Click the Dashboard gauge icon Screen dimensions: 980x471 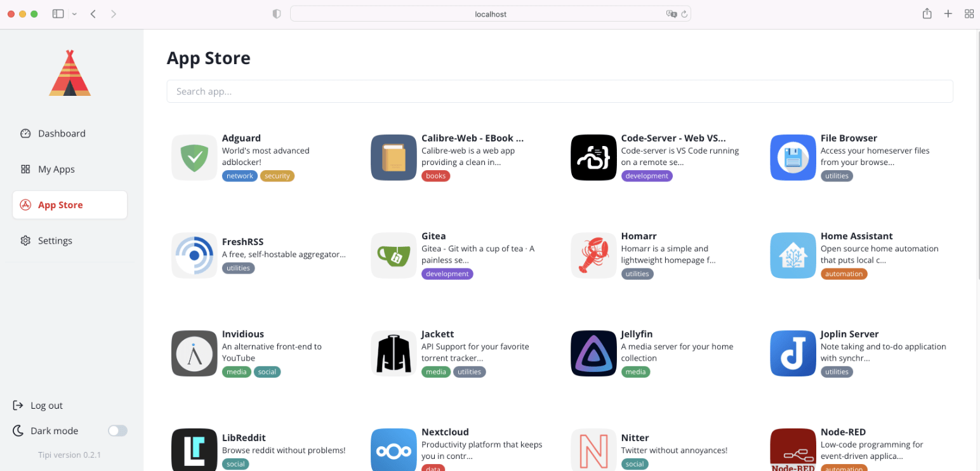pos(25,133)
